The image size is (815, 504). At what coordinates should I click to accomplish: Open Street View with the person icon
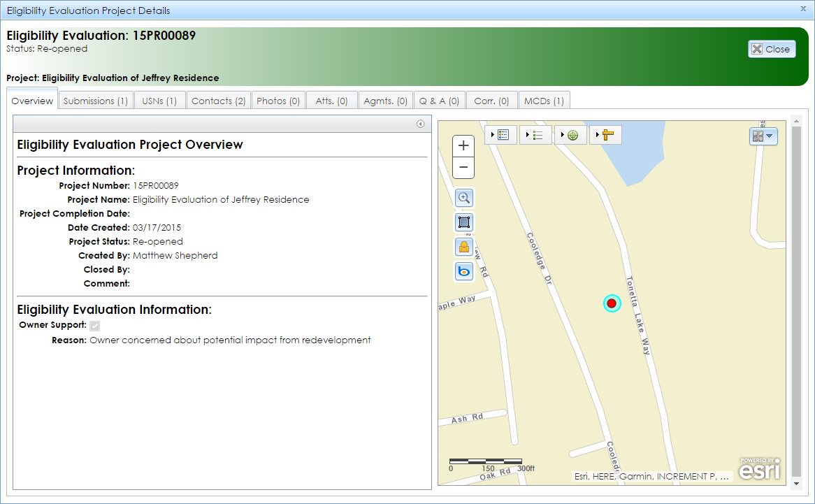[463, 247]
